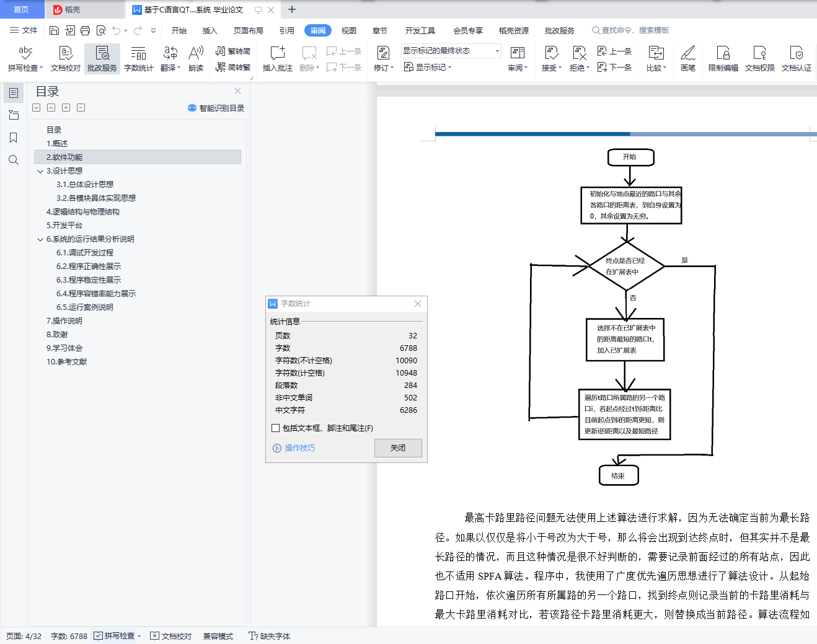817x644 pixels.
Task: Open the chapter navigation sidebar icon
Action: tap(13, 115)
